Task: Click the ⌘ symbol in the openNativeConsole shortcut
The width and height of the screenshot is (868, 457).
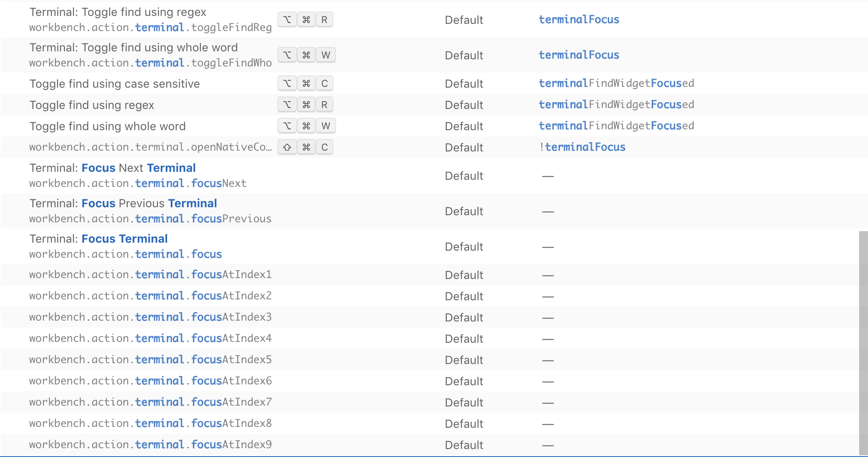Action: (x=305, y=147)
